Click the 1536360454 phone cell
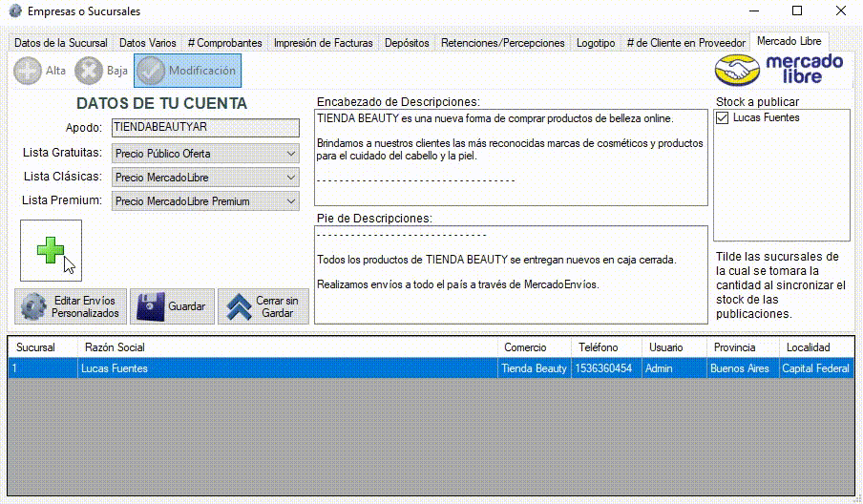Image resolution: width=863 pixels, height=504 pixels. click(x=606, y=368)
